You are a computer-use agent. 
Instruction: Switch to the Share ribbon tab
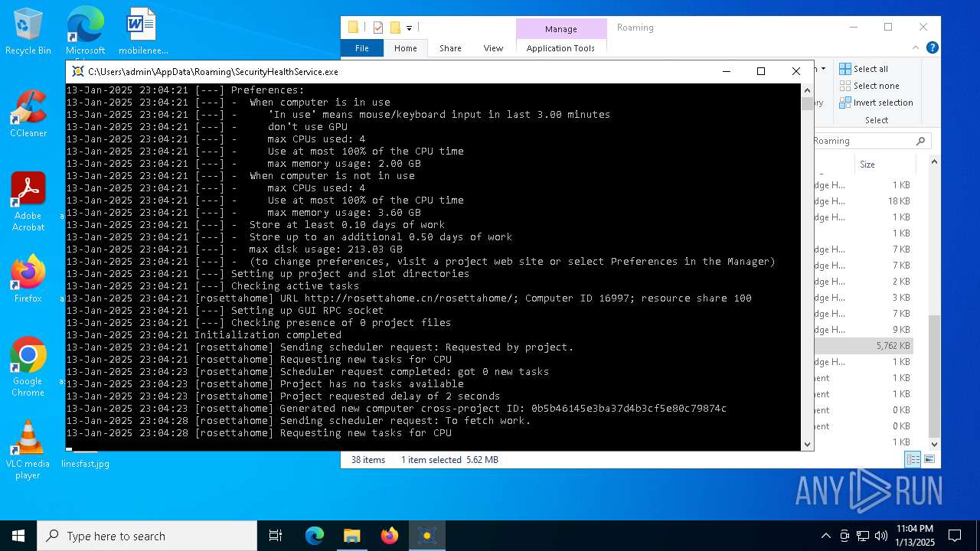click(450, 47)
